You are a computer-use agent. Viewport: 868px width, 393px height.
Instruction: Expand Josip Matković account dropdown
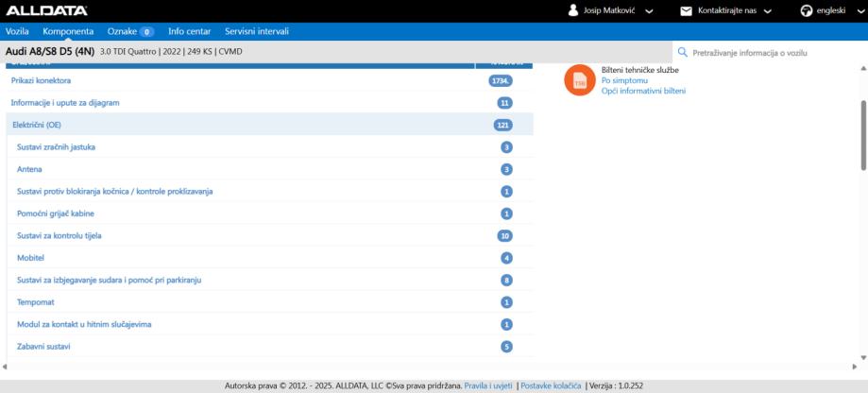[x=649, y=11]
